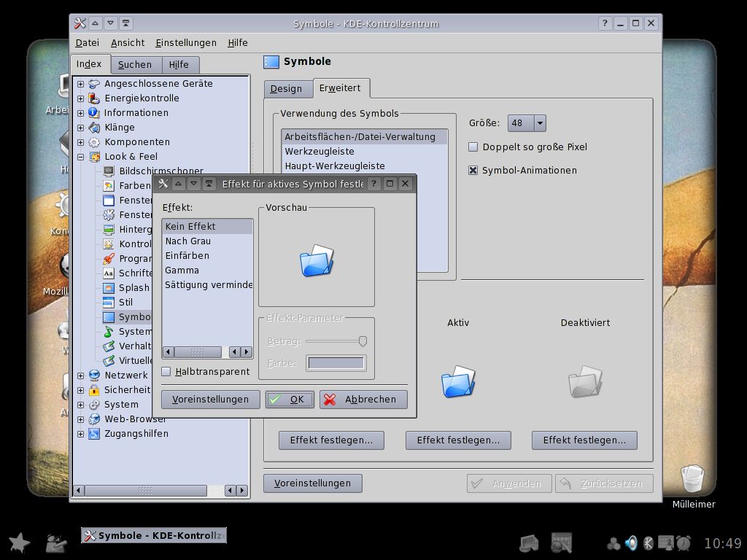
Task: Open the Hilfe menu in menu bar
Action: tap(238, 43)
